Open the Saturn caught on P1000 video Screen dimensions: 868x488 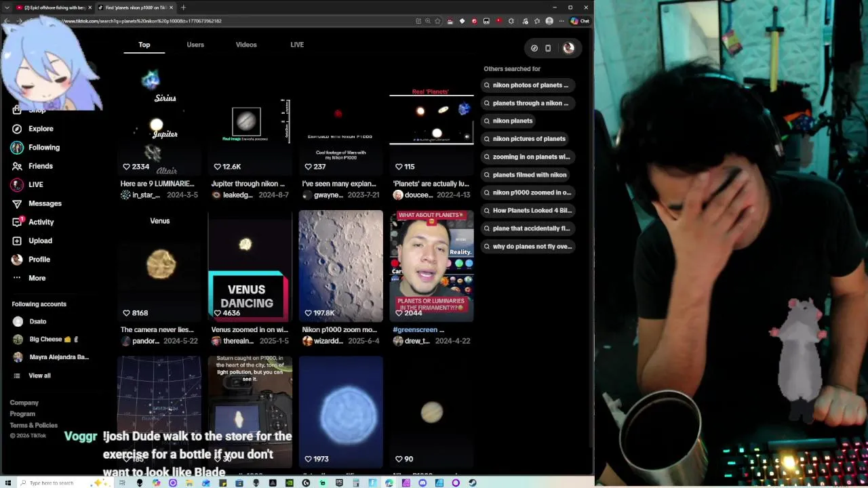[x=250, y=412]
